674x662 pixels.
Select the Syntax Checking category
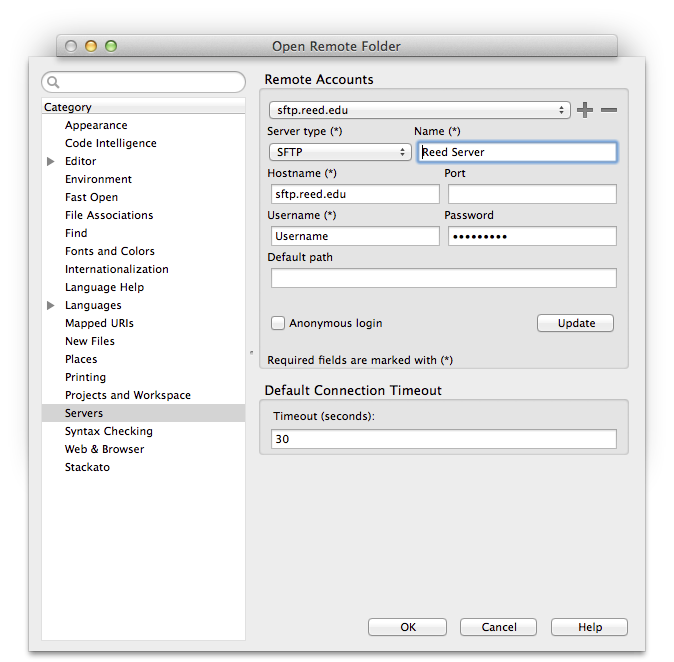pyautogui.click(x=108, y=431)
